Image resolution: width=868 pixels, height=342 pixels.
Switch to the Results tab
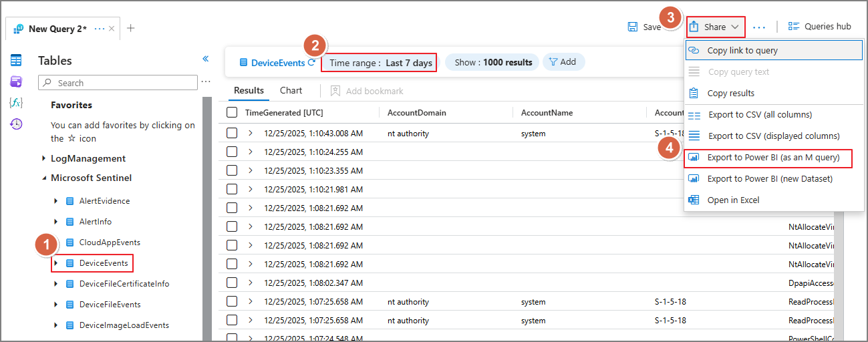point(249,91)
